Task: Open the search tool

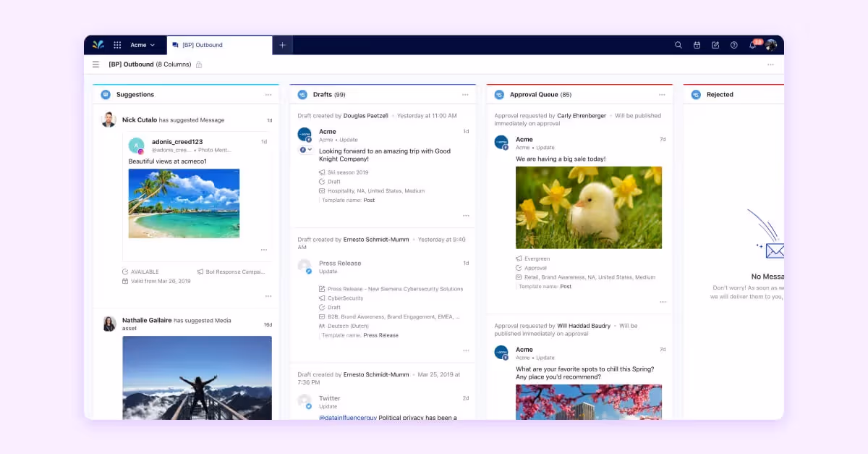Action: pos(678,45)
